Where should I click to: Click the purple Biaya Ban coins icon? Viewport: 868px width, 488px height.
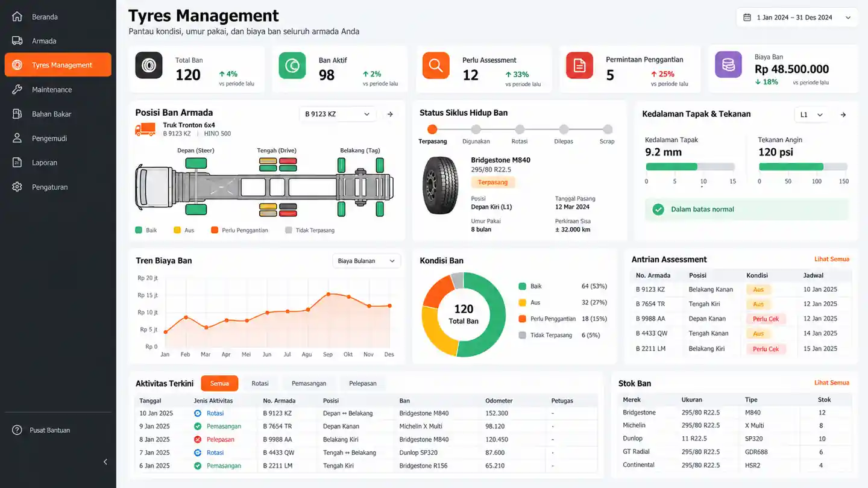pos(728,64)
